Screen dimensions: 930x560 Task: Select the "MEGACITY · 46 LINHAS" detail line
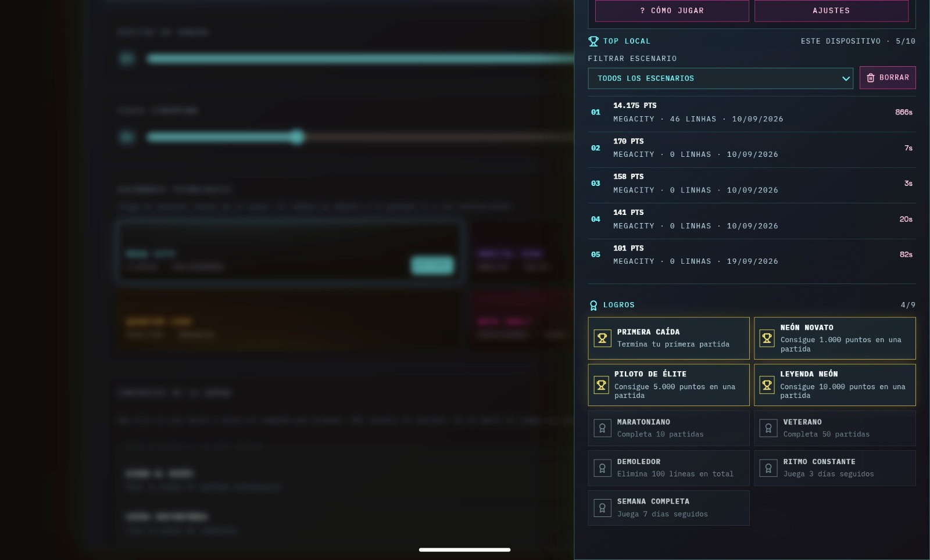coord(698,119)
